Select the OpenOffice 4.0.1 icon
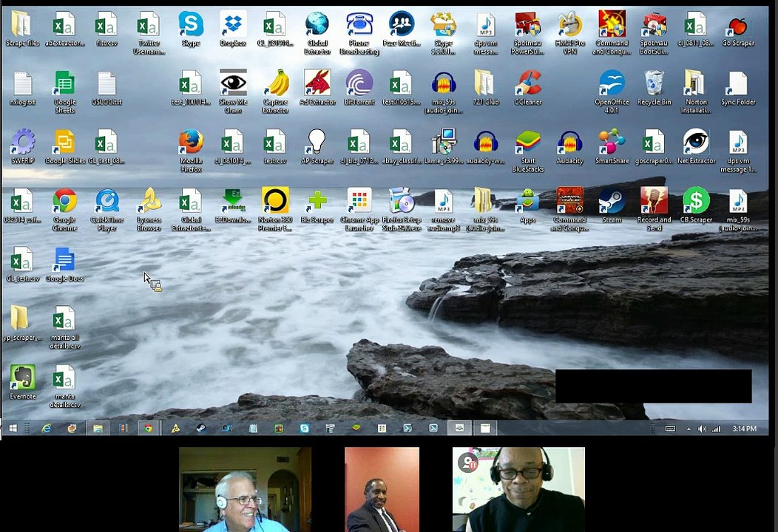This screenshot has height=532, width=778. 612,84
